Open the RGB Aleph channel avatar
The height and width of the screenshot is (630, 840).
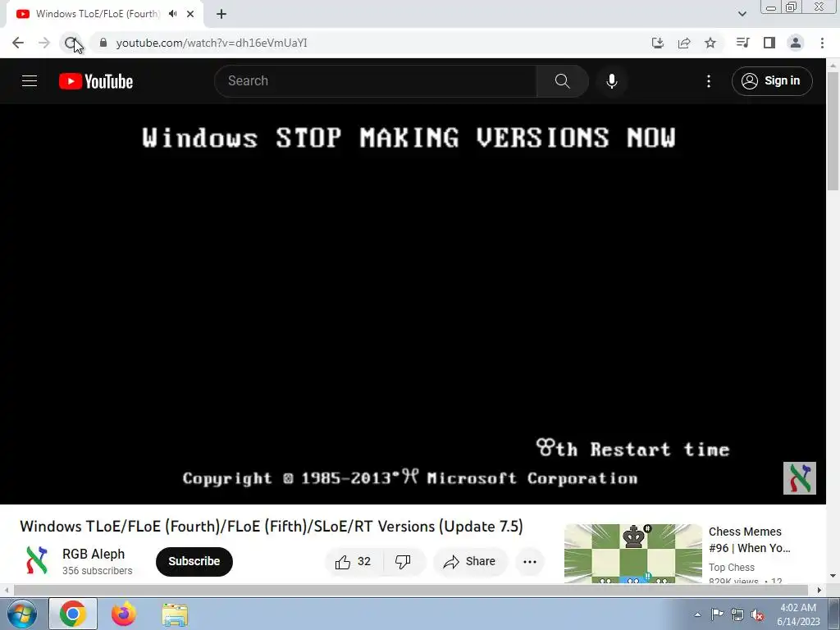pos(37,561)
